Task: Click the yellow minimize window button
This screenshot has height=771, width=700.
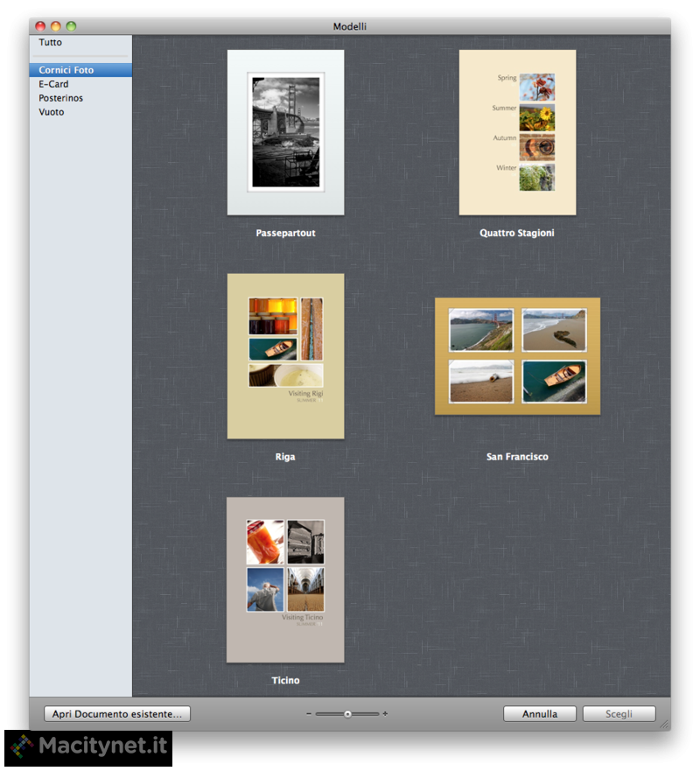Action: point(56,26)
